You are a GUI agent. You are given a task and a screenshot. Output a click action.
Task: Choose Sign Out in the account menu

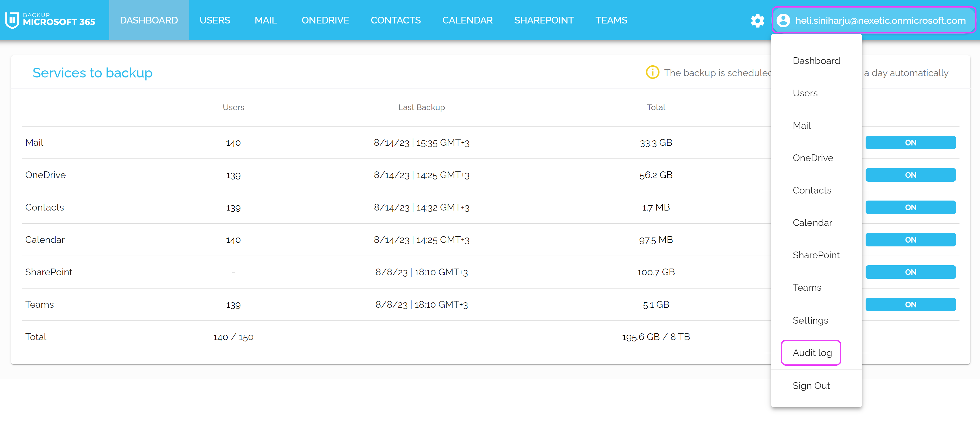816,386
